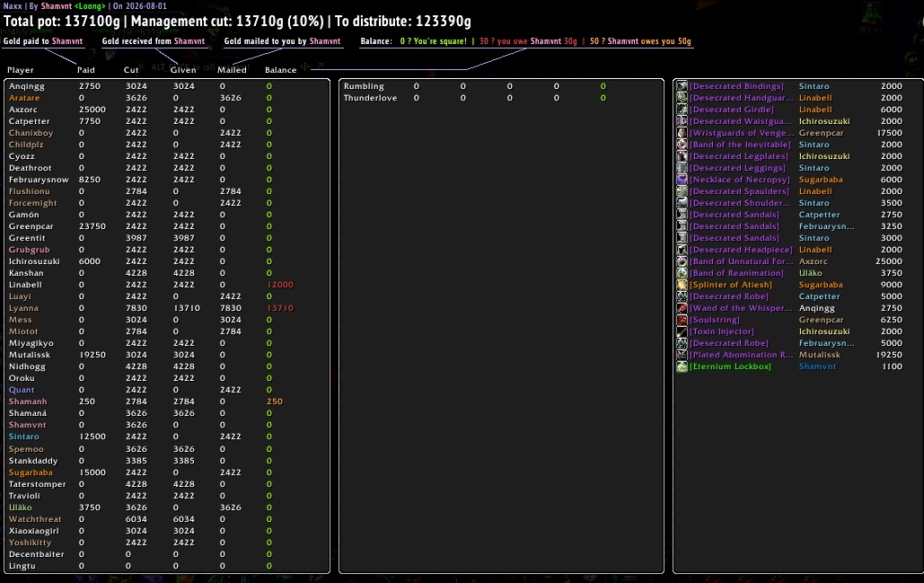
Task: Click the 'Gold received from Shamvnt' legend label
Action: [154, 41]
